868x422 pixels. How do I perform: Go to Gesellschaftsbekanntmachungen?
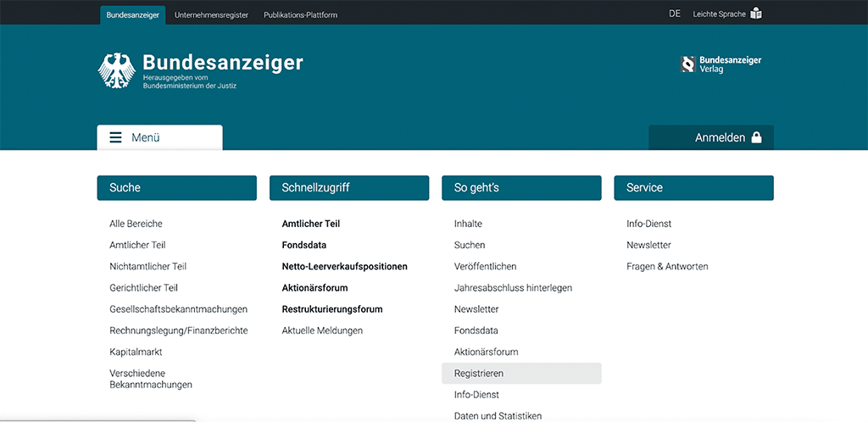tap(179, 309)
